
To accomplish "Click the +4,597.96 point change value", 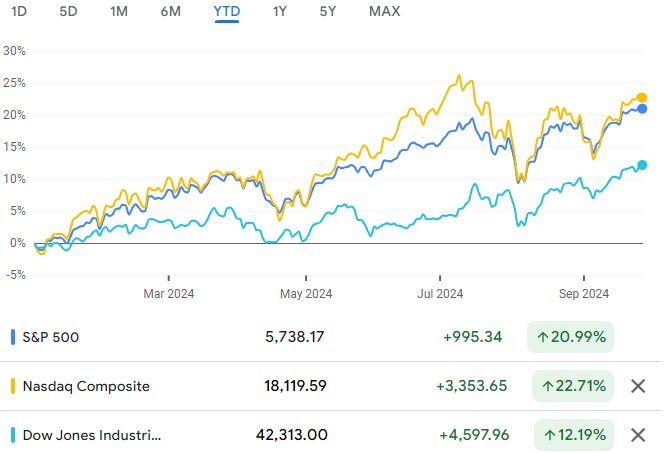I will (474, 435).
